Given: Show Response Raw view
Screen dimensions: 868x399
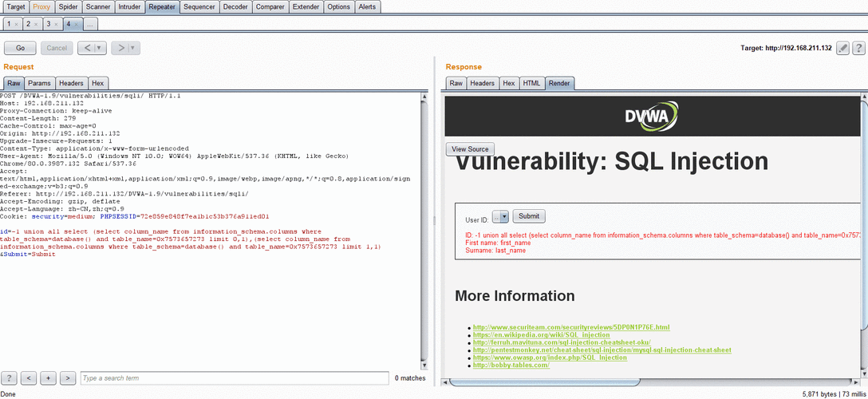Looking at the screenshot, I should tap(456, 83).
